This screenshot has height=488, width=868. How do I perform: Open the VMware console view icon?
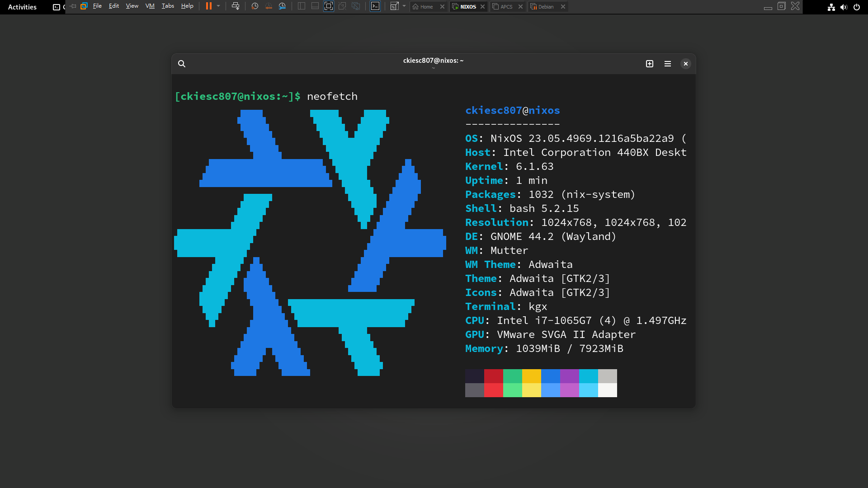pyautogui.click(x=375, y=6)
